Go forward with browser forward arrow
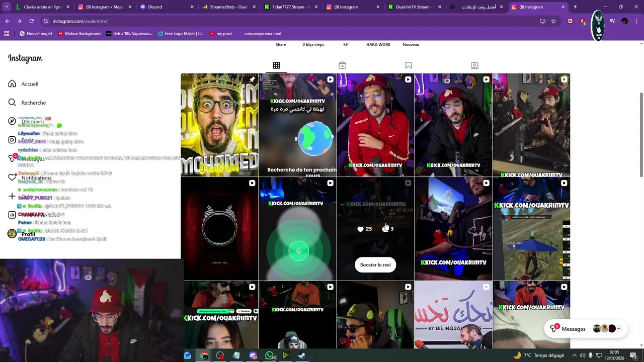The height and width of the screenshot is (362, 644). pyautogui.click(x=19, y=21)
